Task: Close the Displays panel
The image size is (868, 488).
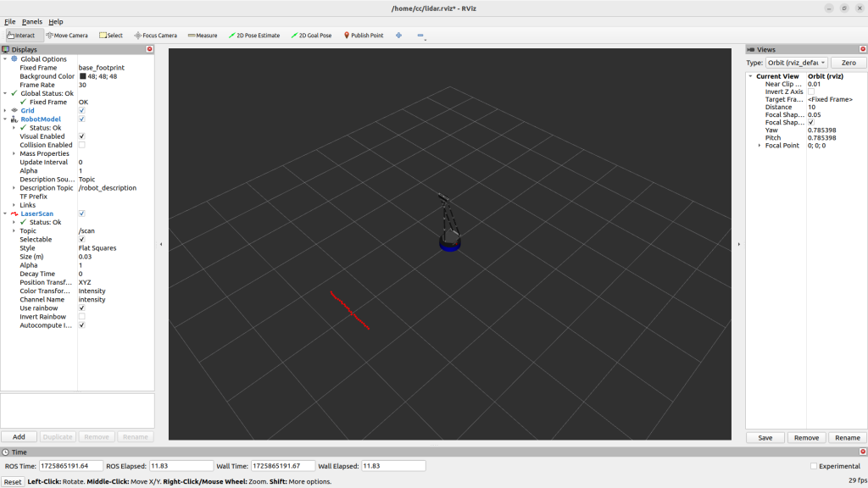Action: tap(150, 49)
